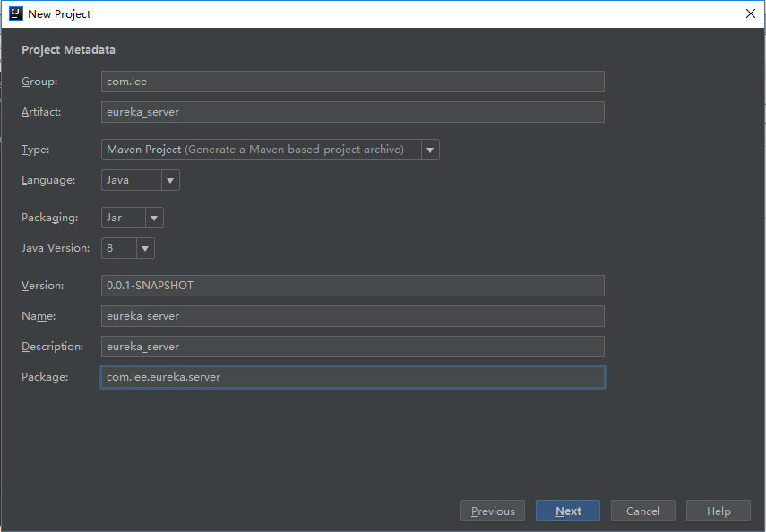Click the Version field 0.0.1-SNAPSHOT
The height and width of the screenshot is (532, 766).
point(353,286)
